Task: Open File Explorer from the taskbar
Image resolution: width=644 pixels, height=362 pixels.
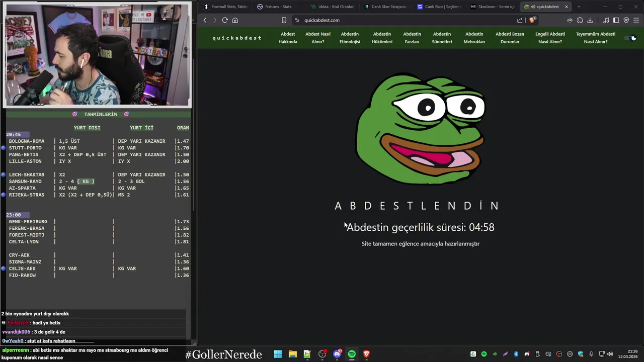Action: (x=292, y=354)
